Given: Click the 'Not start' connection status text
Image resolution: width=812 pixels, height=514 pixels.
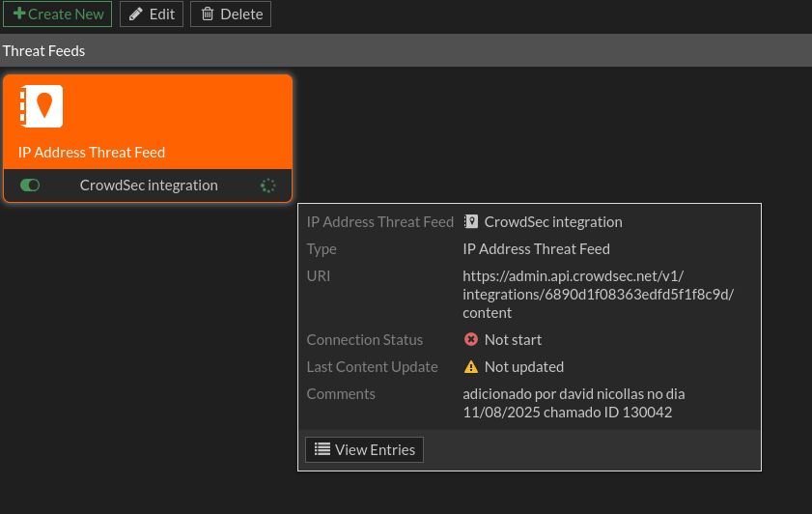Looking at the screenshot, I should point(513,340).
